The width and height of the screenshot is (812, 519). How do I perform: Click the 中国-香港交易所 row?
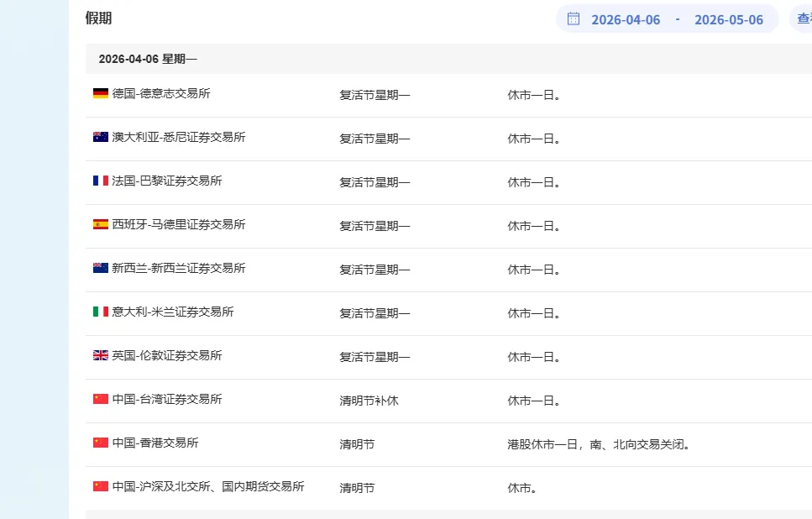[x=156, y=444]
